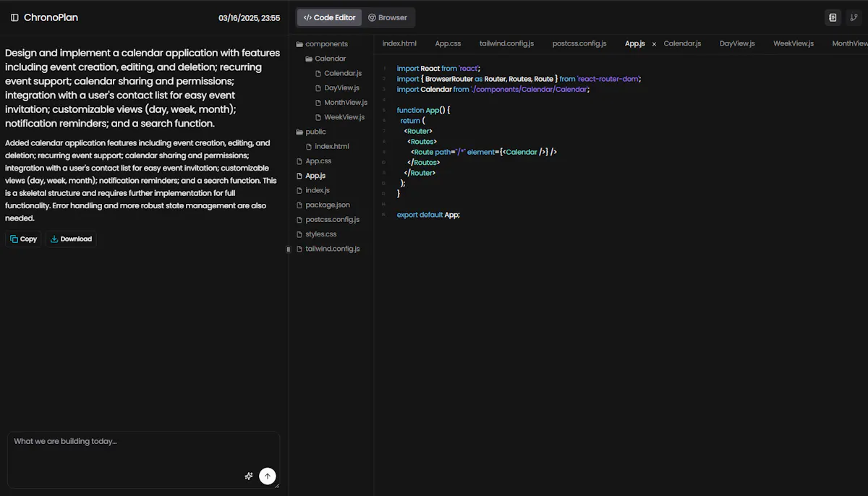Switch to the tailwind.config.js editor tab
Image resolution: width=868 pixels, height=496 pixels.
506,43
